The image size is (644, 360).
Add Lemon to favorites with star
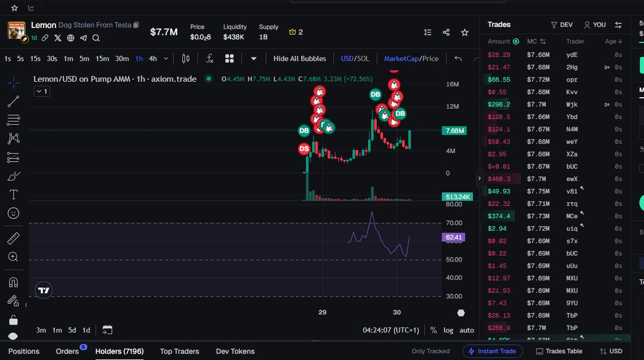point(465,32)
